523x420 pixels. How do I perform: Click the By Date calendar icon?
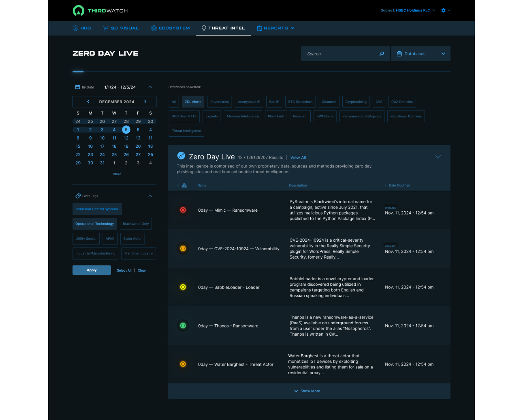click(x=78, y=87)
